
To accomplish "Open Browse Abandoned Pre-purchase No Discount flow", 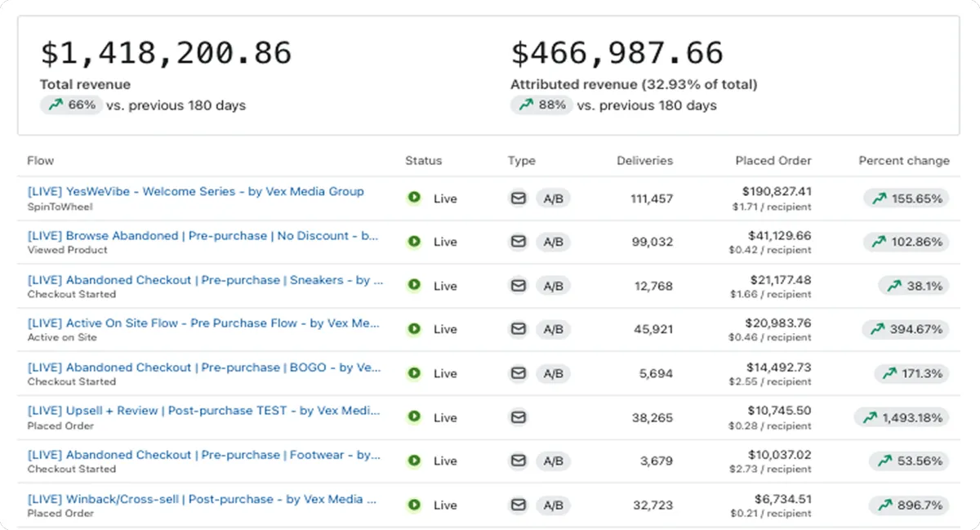I will click(x=203, y=235).
